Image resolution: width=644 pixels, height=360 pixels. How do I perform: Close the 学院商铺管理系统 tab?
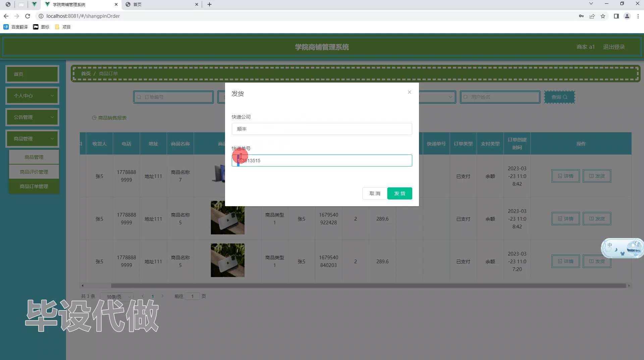coord(116,4)
